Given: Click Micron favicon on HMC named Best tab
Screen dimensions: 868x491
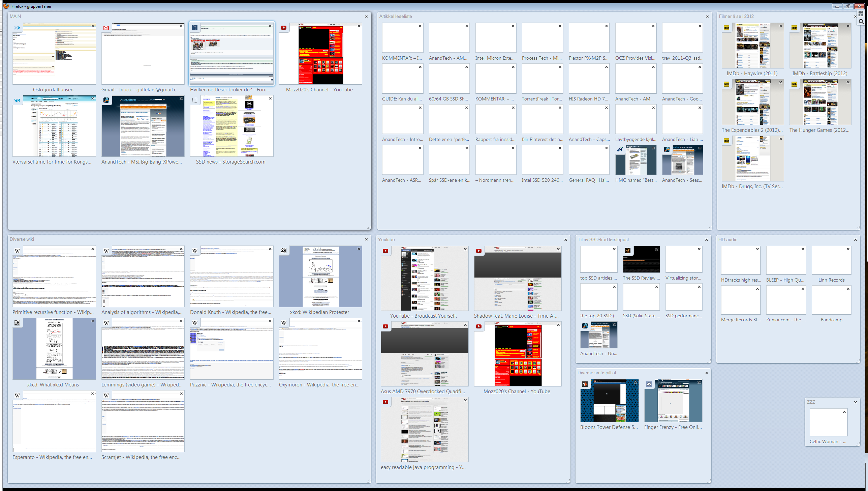Looking at the screenshot, I should [620, 149].
